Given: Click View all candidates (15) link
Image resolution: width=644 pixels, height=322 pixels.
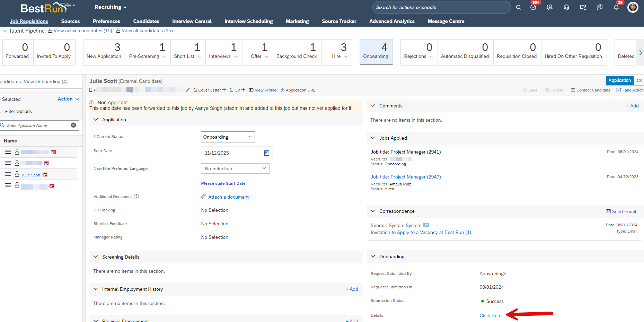Looking at the screenshot, I should tap(147, 31).
